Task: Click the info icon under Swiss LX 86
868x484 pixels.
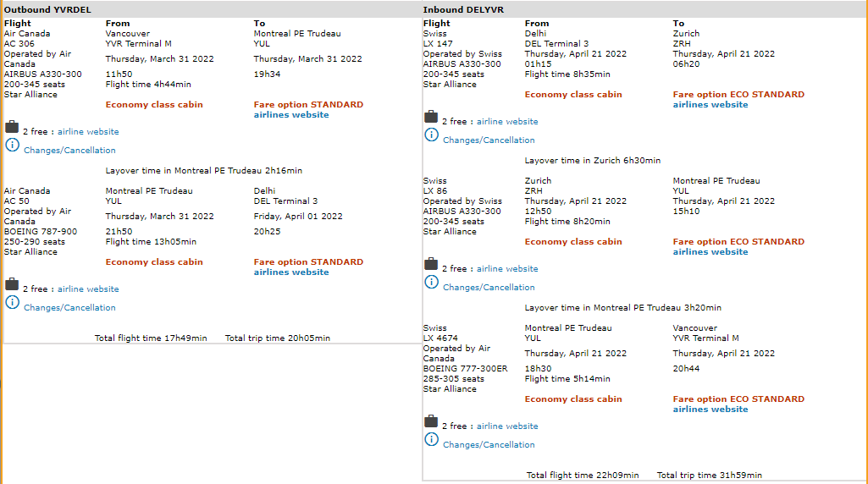Action: (x=431, y=283)
